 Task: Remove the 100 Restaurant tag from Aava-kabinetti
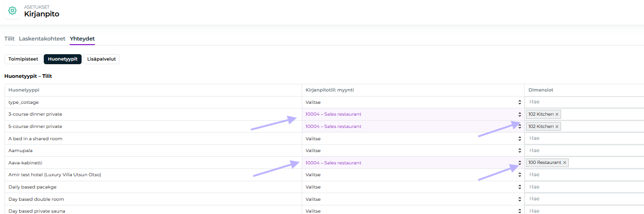pyautogui.click(x=565, y=163)
